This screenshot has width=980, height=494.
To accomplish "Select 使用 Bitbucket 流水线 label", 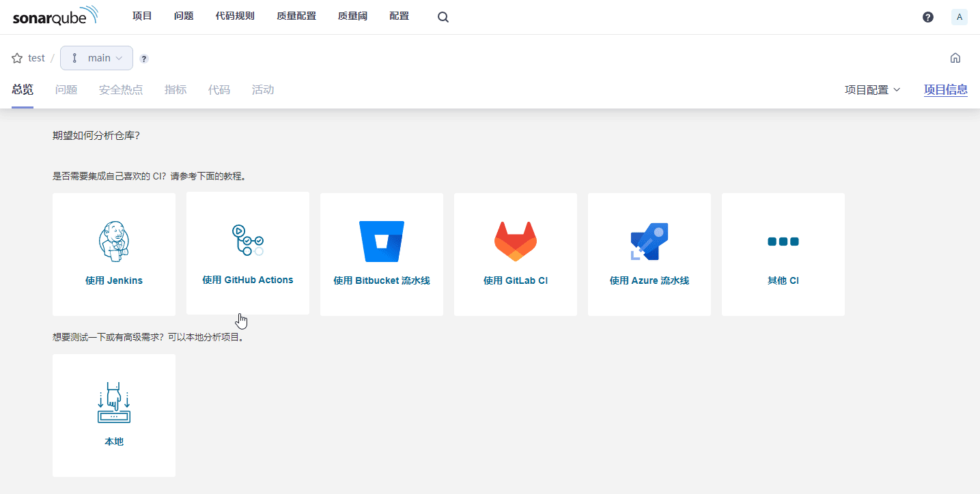I will pos(382,280).
